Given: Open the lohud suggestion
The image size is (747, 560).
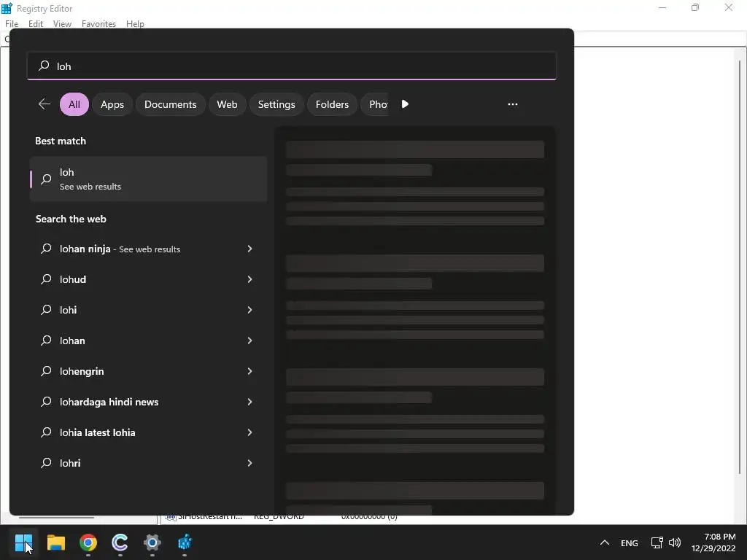Looking at the screenshot, I should click(149, 279).
